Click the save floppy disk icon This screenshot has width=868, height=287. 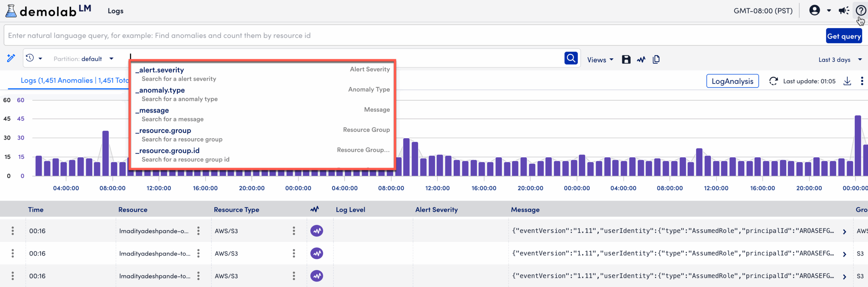point(626,60)
